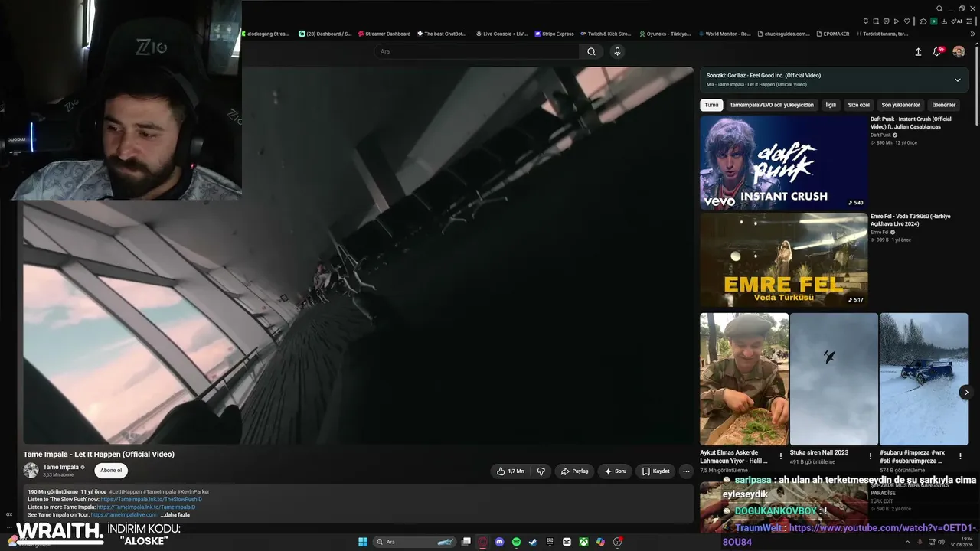Open Stuka siren Nall 2023 short thumbnail
This screenshot has width=980, height=551.
(x=834, y=379)
